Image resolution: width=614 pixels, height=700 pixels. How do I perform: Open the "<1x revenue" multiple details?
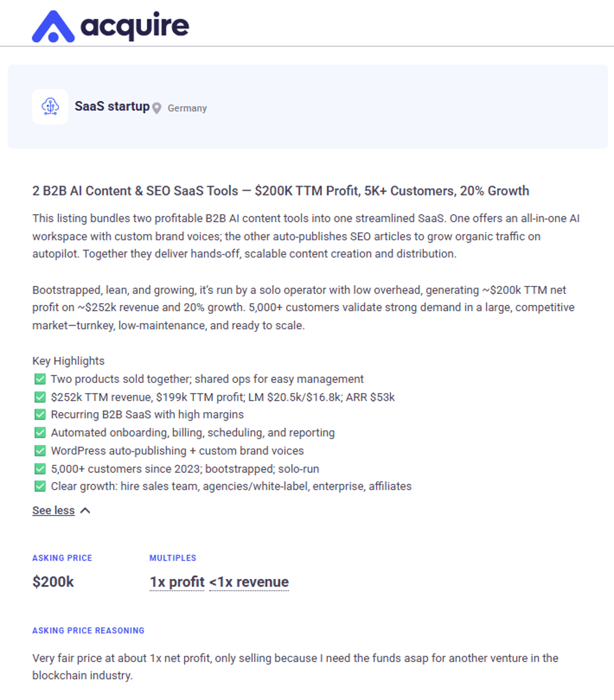pyautogui.click(x=249, y=582)
